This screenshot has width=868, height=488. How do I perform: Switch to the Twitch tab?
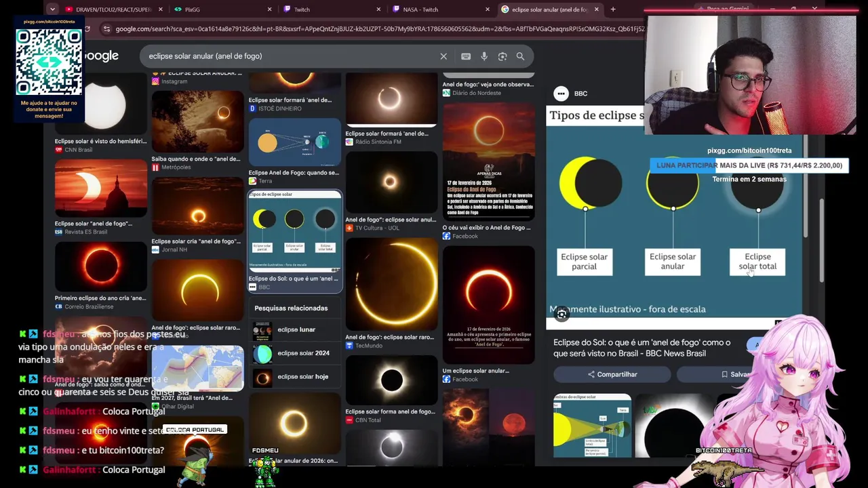point(331,9)
